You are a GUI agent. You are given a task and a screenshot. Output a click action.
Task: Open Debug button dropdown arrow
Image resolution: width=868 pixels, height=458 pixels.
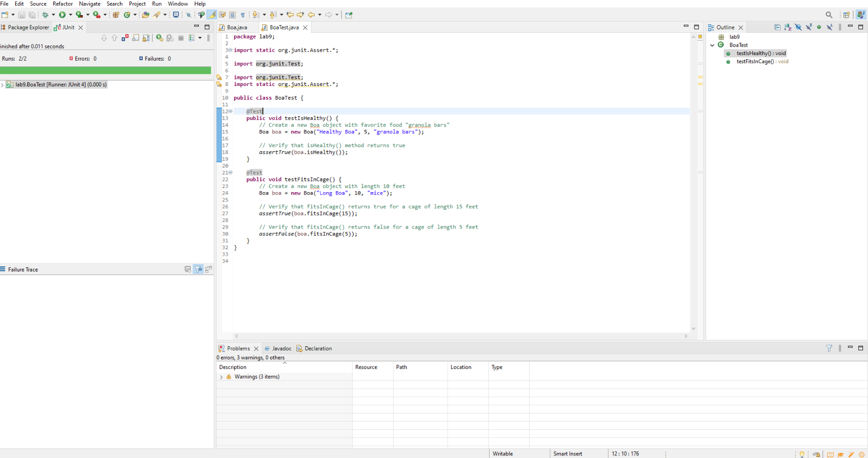pos(53,15)
